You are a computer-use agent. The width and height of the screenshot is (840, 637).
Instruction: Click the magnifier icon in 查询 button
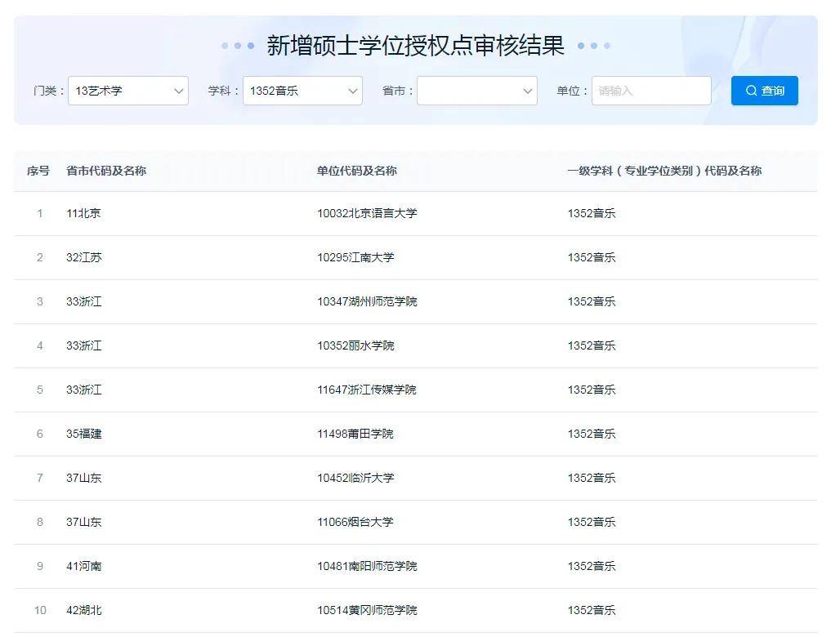pyautogui.click(x=751, y=91)
